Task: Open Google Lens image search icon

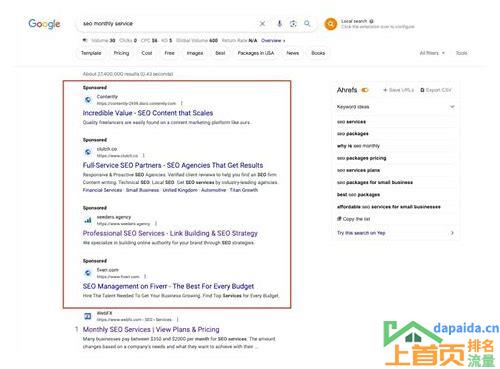Action: click(x=293, y=23)
